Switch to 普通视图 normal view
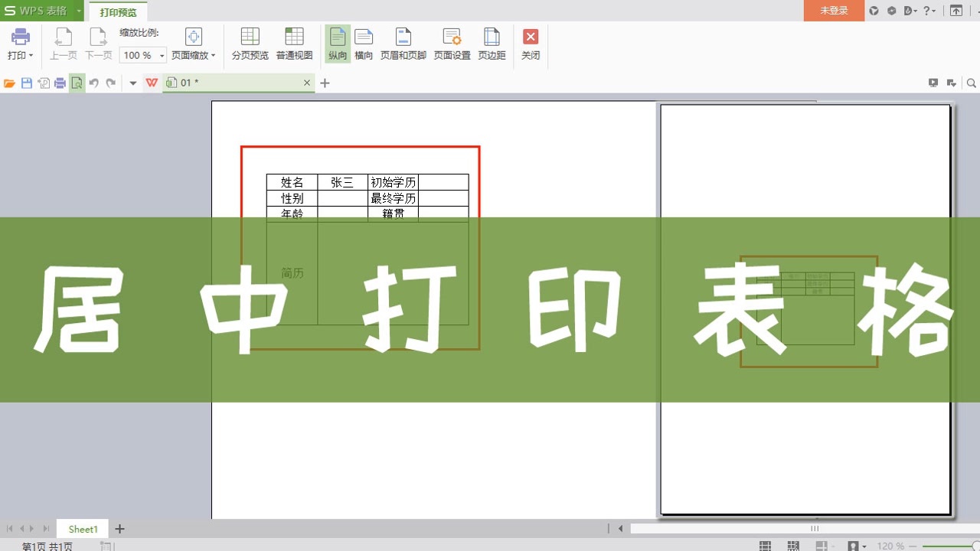Image resolution: width=980 pixels, height=551 pixels. [x=295, y=44]
